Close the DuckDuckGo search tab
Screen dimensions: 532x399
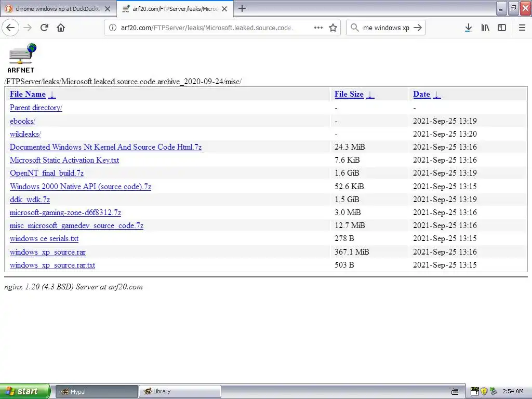click(x=108, y=9)
